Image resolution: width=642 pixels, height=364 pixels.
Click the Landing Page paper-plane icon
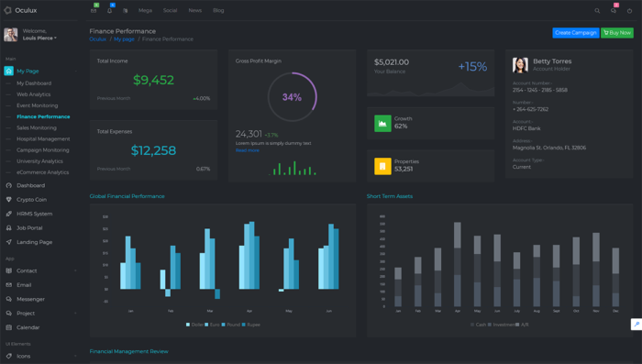coord(8,242)
